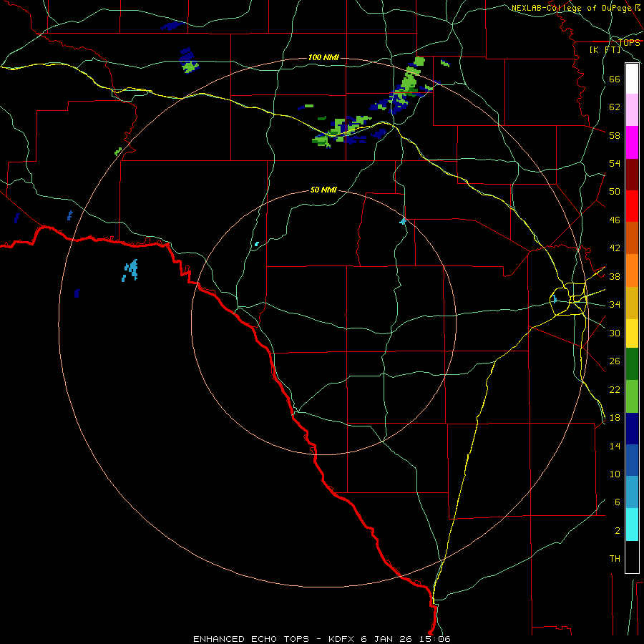
Task: Click the 50 NMI range ring label
Action: tap(323, 190)
